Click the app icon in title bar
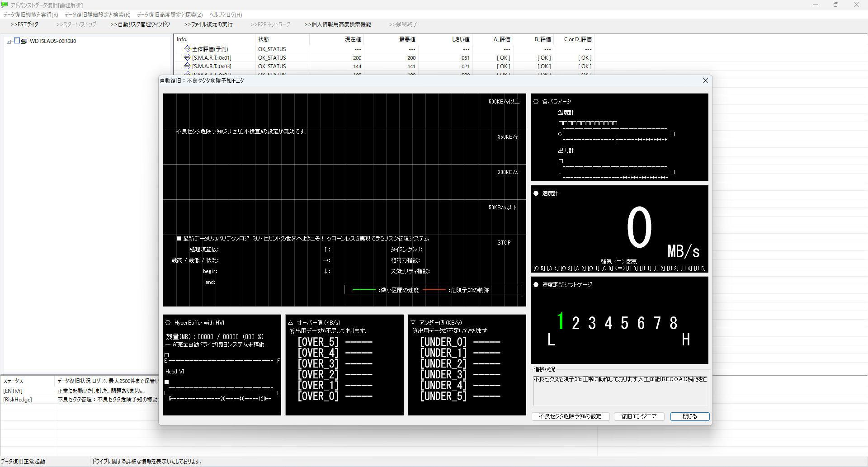The height and width of the screenshot is (467, 868). (5, 5)
